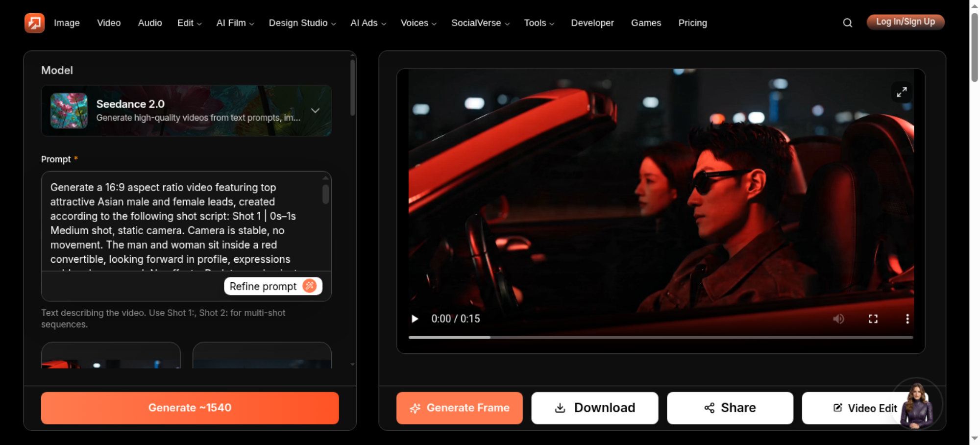The image size is (980, 445).
Task: Open the Developer page
Action: tap(592, 23)
